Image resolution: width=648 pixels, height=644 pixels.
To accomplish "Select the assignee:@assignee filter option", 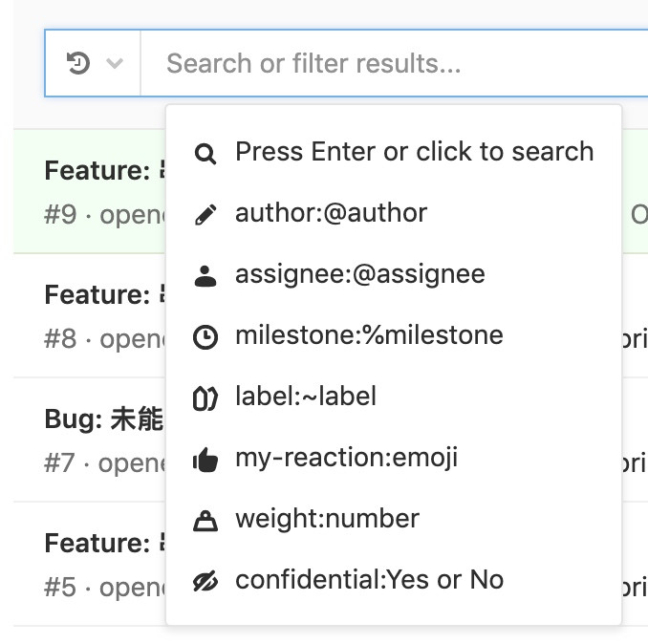I will pos(359,274).
